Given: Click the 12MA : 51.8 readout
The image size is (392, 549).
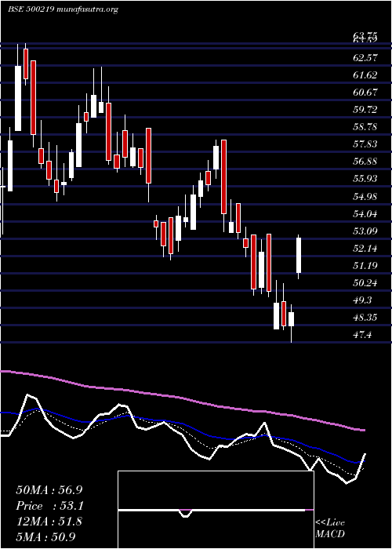Looking at the screenshot, I should [49, 522].
